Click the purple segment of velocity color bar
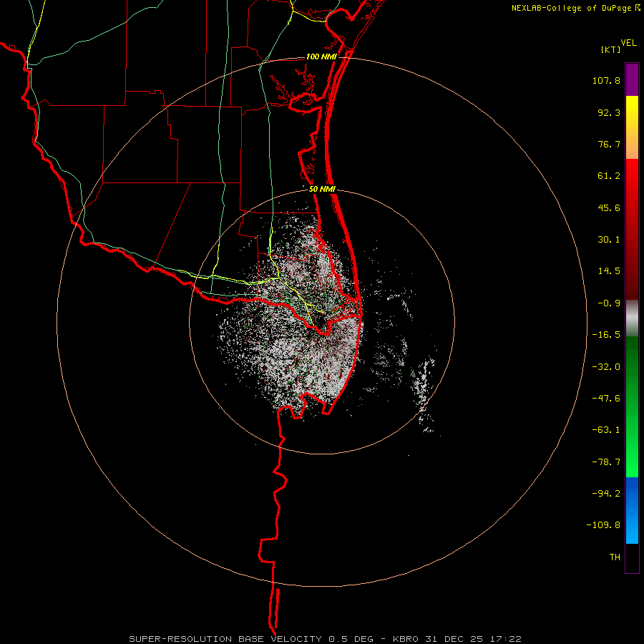644x644 pixels. pos(632,80)
